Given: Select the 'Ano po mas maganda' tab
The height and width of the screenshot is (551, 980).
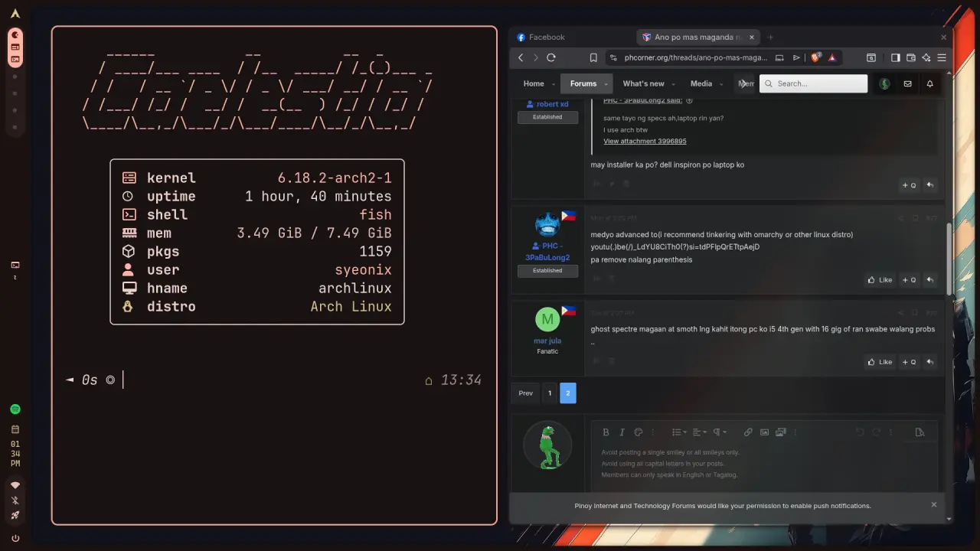Looking at the screenshot, I should (697, 37).
